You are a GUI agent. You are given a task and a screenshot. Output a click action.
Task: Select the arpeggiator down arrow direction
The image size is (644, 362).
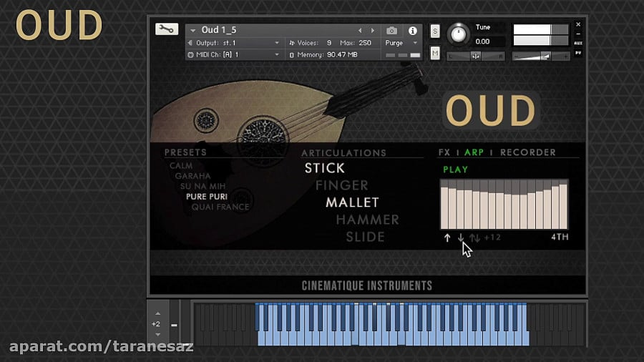click(461, 238)
